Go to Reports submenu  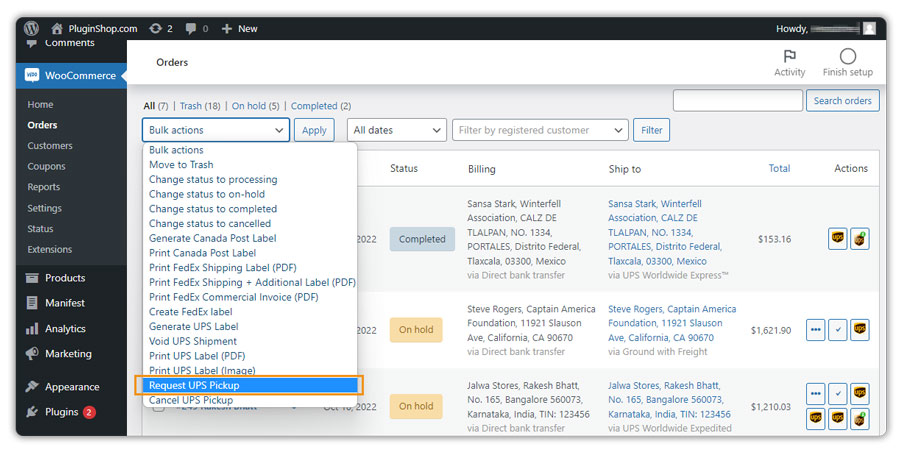click(x=44, y=187)
